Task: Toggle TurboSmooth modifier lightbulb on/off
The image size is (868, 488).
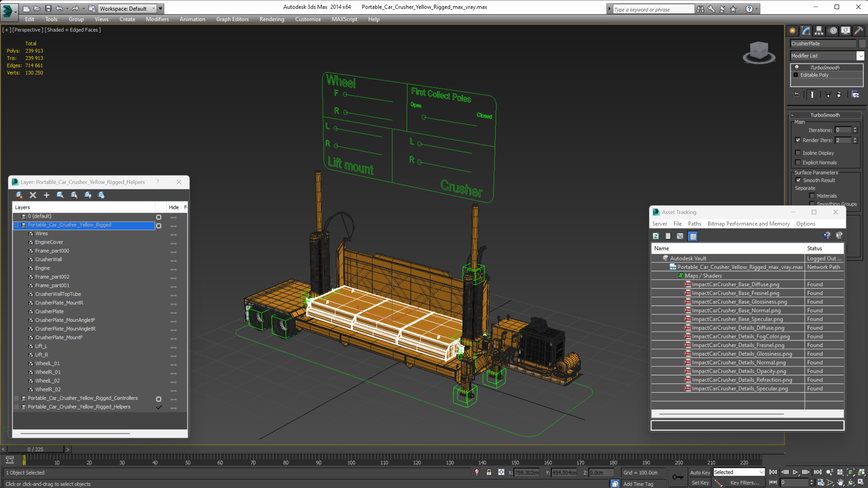Action: click(x=797, y=67)
